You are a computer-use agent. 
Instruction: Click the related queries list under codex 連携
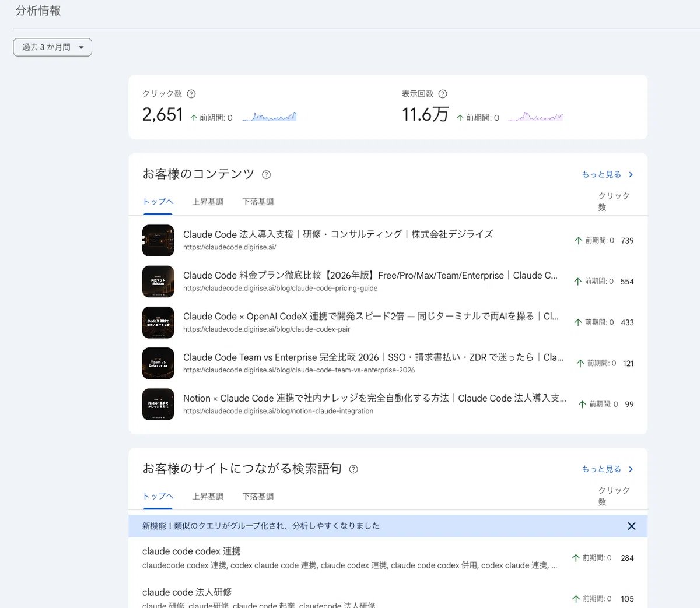click(x=349, y=565)
